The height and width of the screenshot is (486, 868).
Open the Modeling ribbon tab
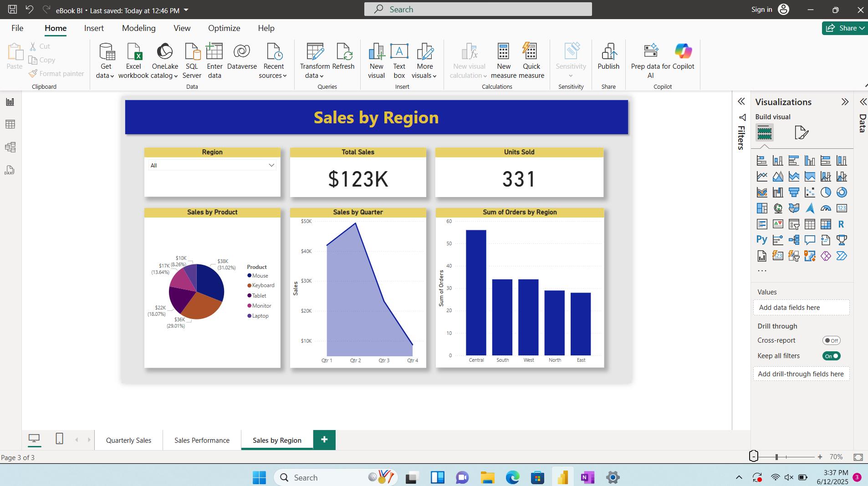click(x=138, y=28)
